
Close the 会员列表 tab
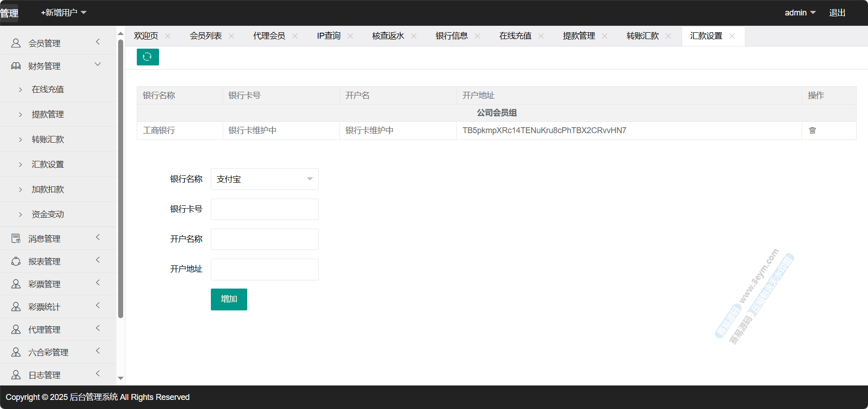231,36
